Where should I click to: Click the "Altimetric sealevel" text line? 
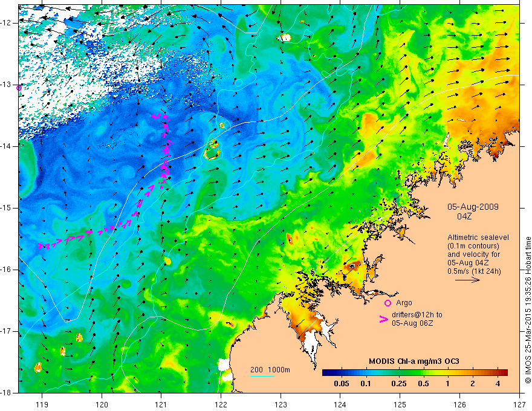click(478, 238)
